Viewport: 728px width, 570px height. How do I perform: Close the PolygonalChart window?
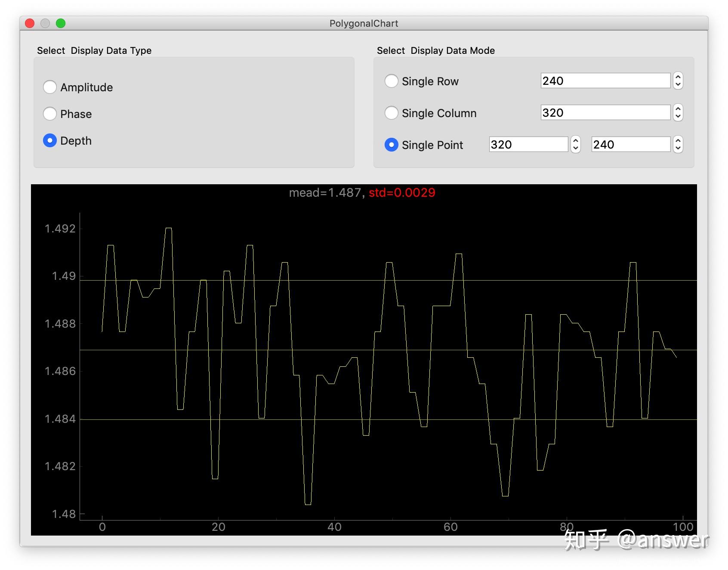30,23
